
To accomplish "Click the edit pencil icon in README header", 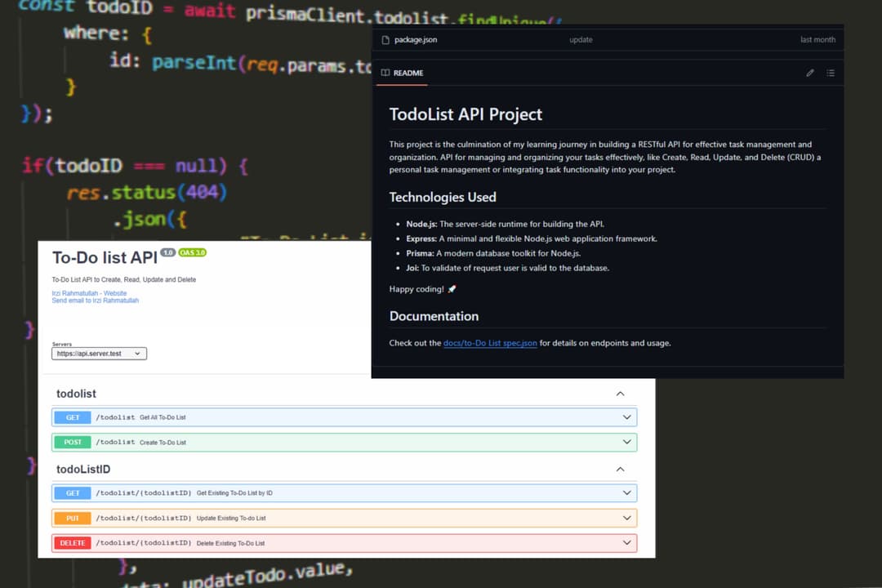I will (810, 73).
